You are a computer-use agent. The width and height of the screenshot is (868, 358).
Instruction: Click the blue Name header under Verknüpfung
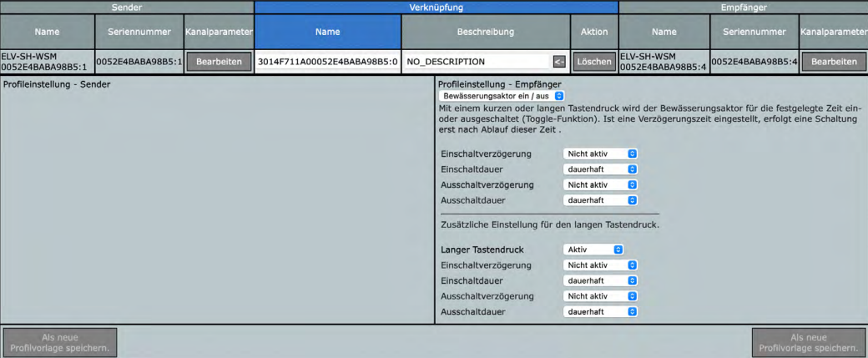point(328,32)
